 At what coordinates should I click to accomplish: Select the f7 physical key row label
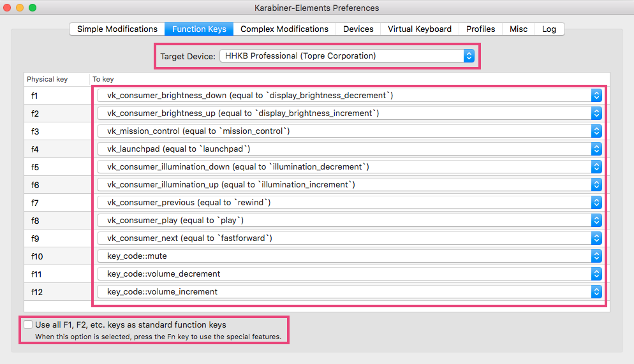tap(35, 203)
